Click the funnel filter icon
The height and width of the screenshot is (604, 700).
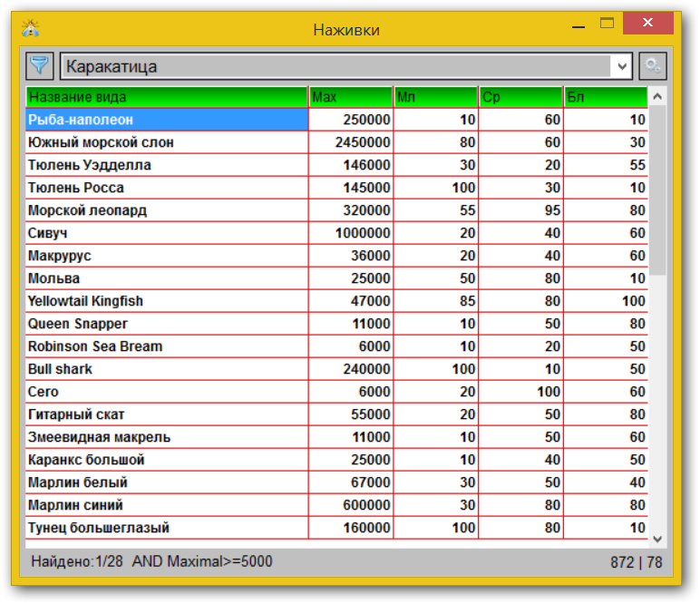[x=40, y=65]
